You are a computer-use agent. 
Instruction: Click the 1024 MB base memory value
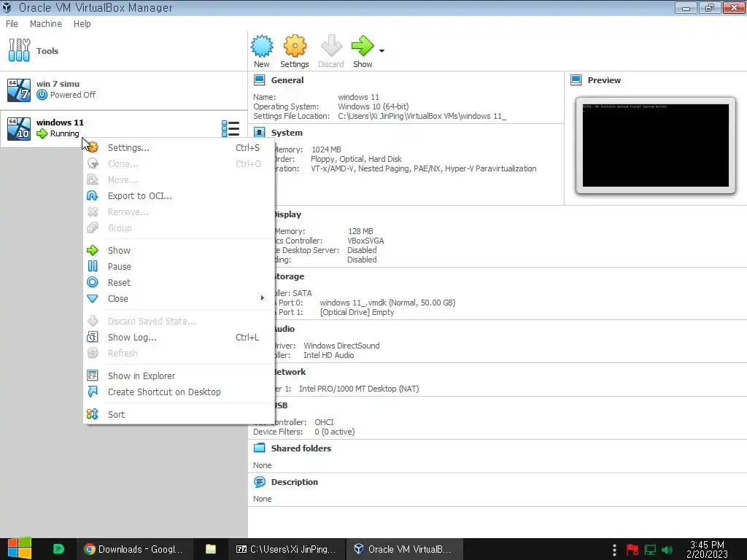(326, 149)
